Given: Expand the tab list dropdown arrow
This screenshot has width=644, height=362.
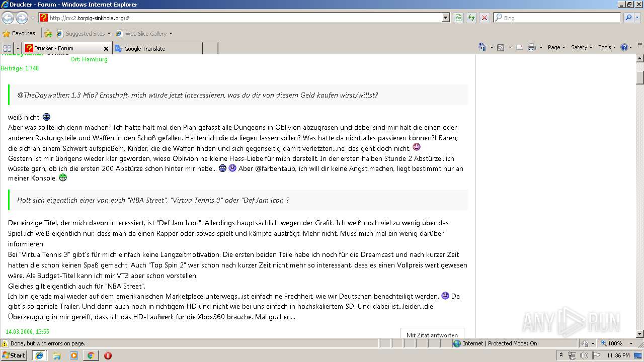Looking at the screenshot, I should (x=18, y=48).
